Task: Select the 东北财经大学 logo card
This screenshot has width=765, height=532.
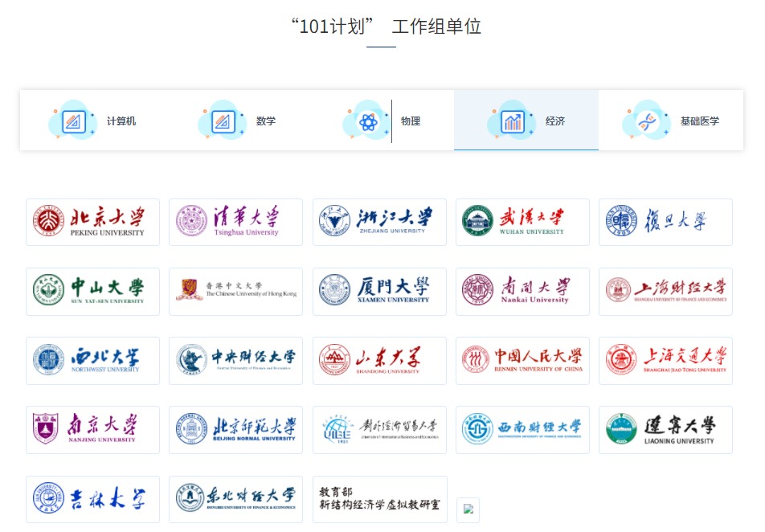Action: 235,499
